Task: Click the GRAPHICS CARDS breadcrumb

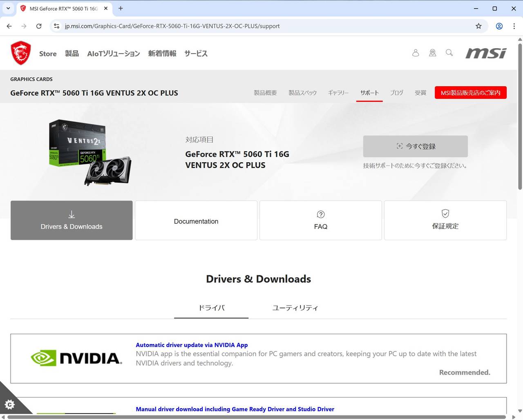Action: point(31,79)
